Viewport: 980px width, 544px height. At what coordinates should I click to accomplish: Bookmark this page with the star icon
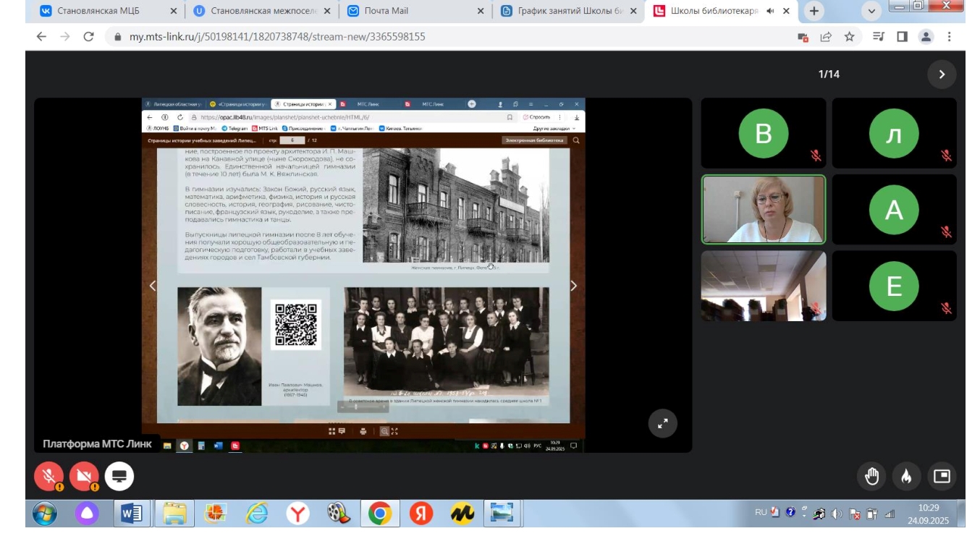point(850,37)
